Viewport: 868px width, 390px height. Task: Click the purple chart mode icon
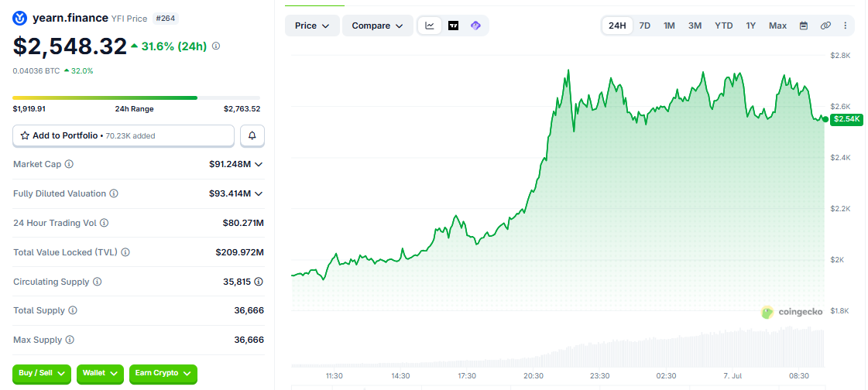pos(475,26)
